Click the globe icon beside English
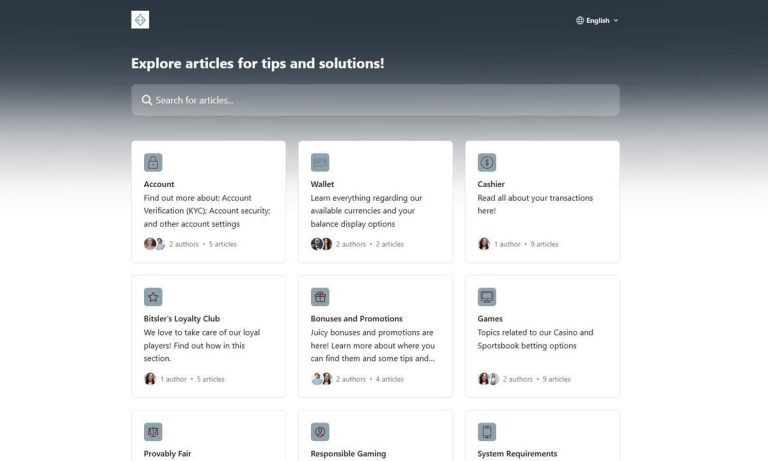The image size is (768, 461). pyautogui.click(x=580, y=20)
